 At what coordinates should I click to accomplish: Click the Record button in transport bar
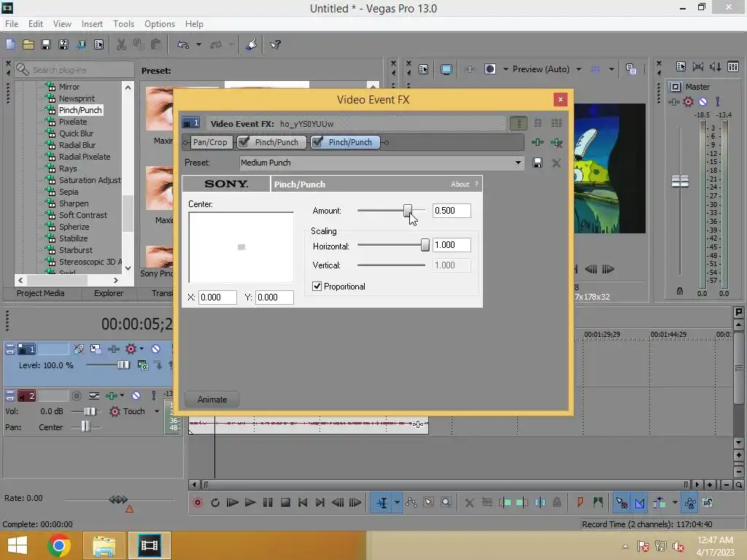197,502
